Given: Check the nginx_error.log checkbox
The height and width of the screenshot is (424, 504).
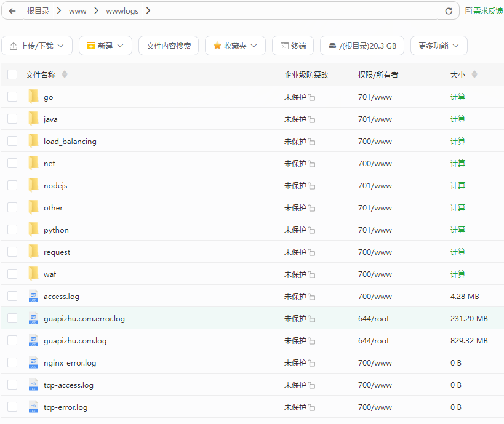Looking at the screenshot, I should [12, 362].
